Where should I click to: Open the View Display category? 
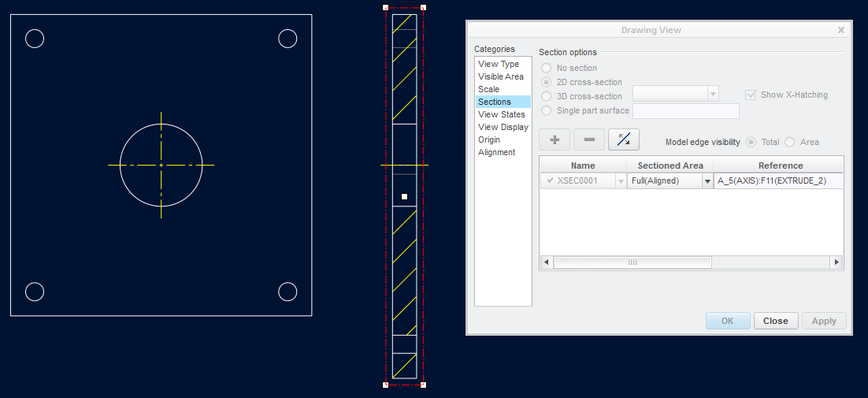[503, 128]
